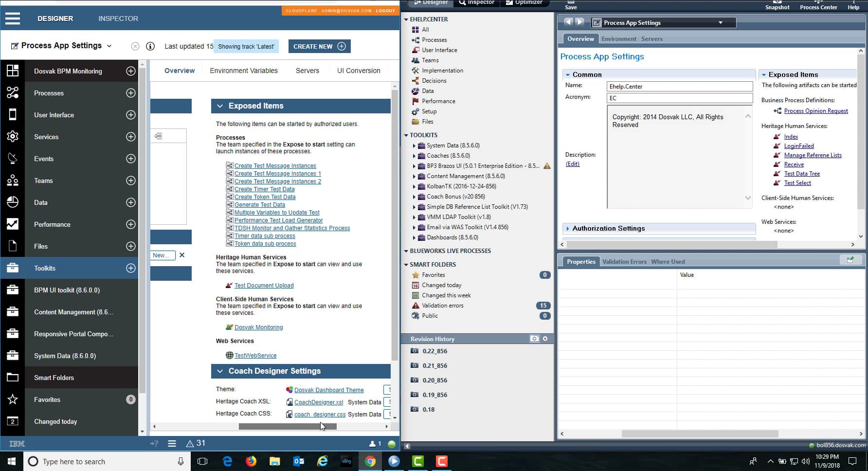Open the Process App Settings dropdown

point(721,22)
